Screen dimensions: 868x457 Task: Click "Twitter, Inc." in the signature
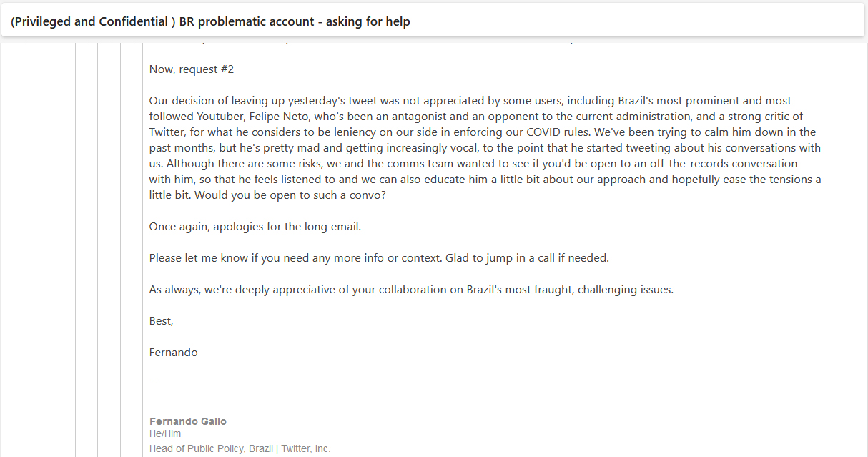pyautogui.click(x=305, y=449)
